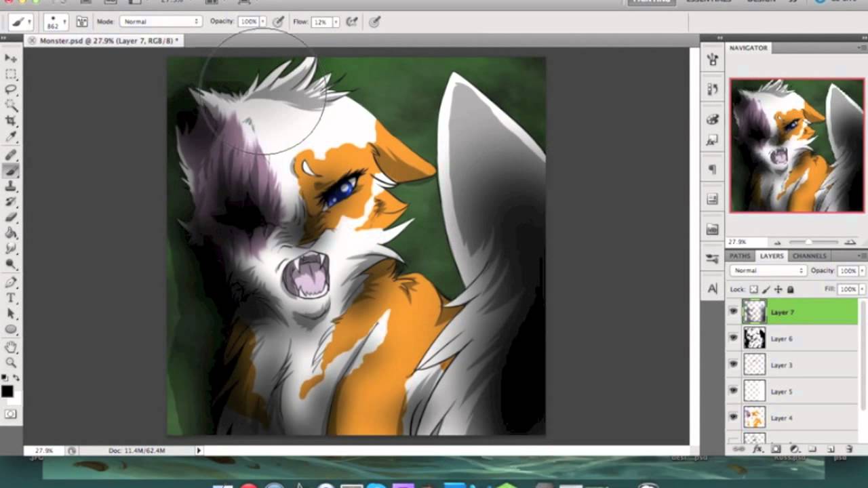Enable airbrush mode button
Image resolution: width=868 pixels, height=488 pixels.
[x=351, y=22]
